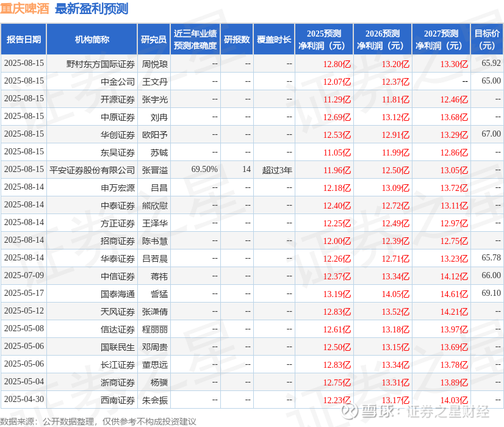Select the 2027预测净利润 column header

coord(441,39)
